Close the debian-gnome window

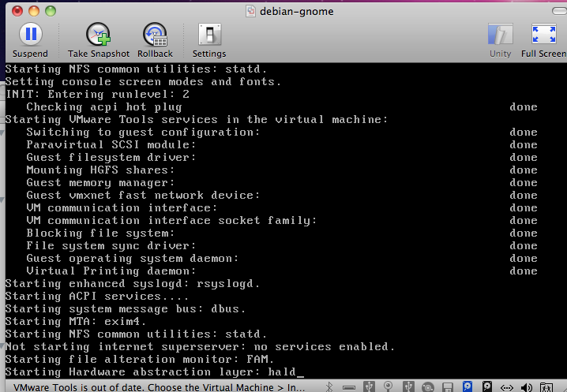[x=17, y=11]
